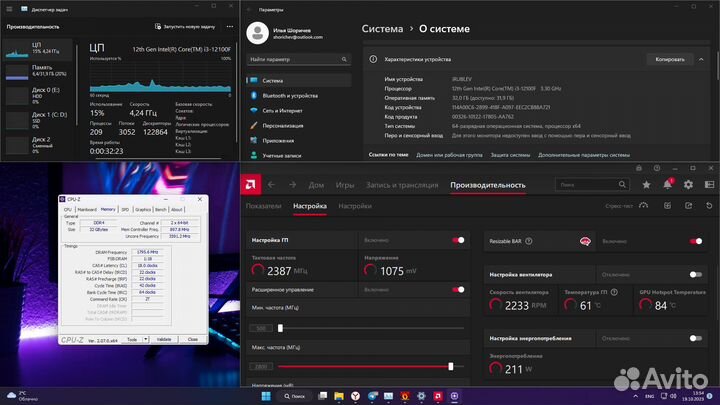Click AMD title bar help icon

pos(657,168)
